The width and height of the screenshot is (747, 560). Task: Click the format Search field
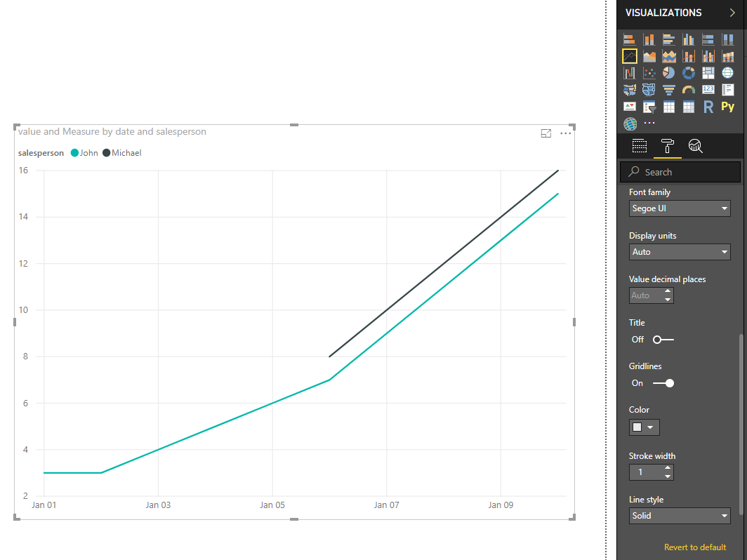tap(680, 172)
